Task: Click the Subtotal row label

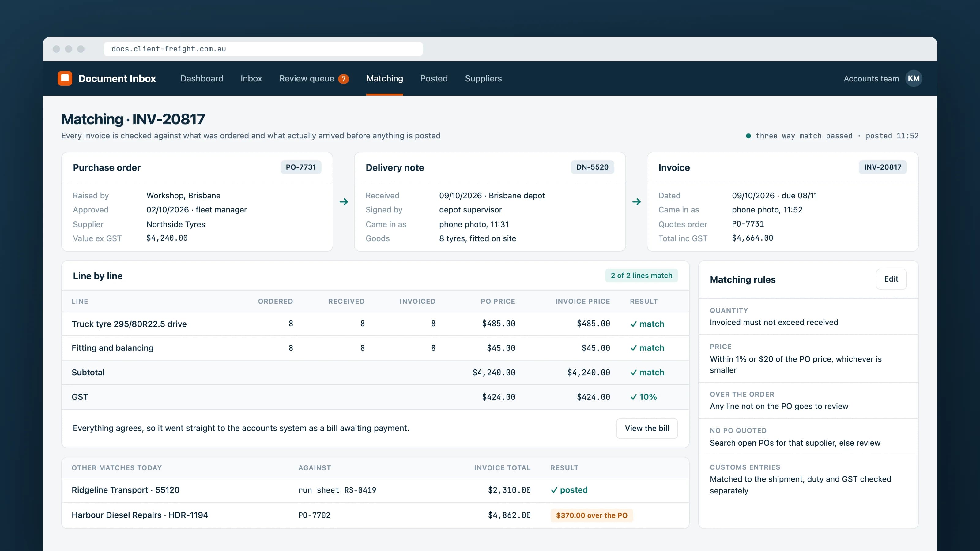Action: tap(88, 372)
